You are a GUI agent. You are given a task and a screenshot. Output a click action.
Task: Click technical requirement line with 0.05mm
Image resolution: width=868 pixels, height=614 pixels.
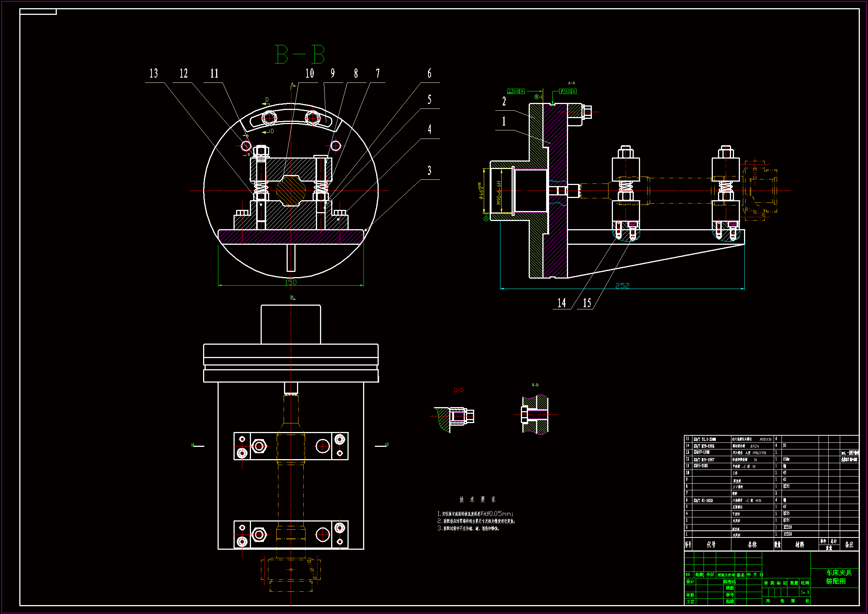pos(475,514)
